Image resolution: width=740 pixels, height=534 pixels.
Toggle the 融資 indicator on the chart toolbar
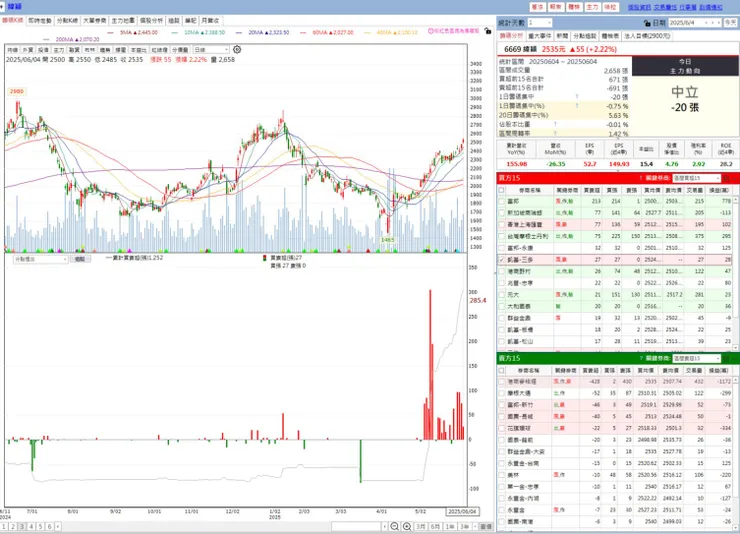(74, 50)
